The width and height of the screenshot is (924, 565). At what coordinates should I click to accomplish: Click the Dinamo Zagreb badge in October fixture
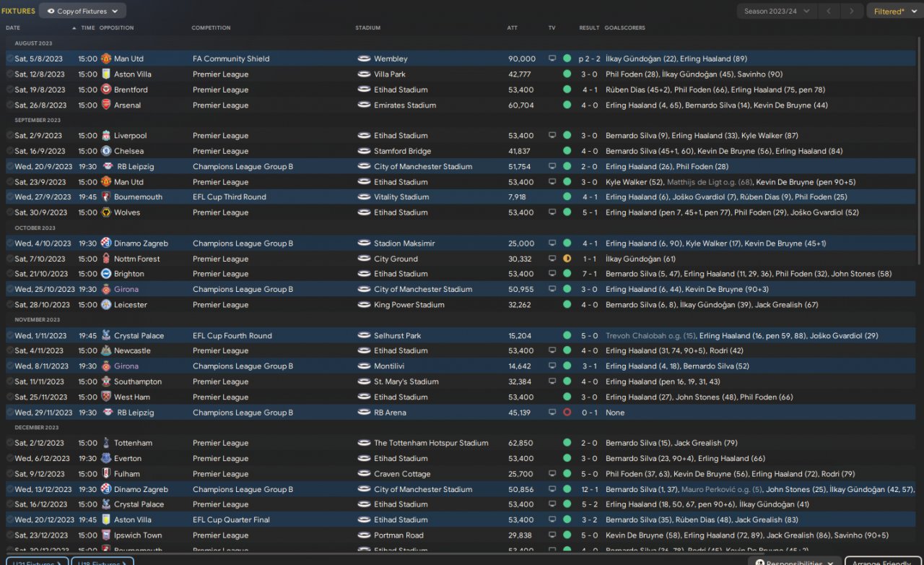coord(106,243)
